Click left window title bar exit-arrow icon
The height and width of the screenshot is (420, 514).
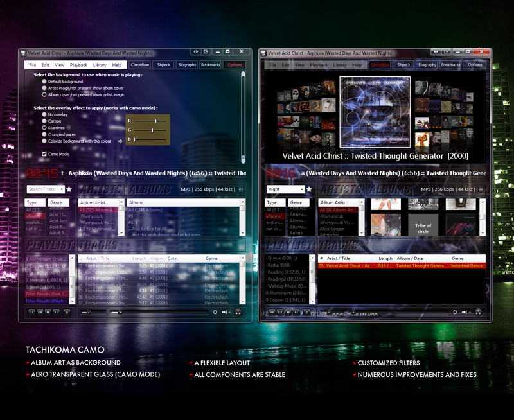206,52
